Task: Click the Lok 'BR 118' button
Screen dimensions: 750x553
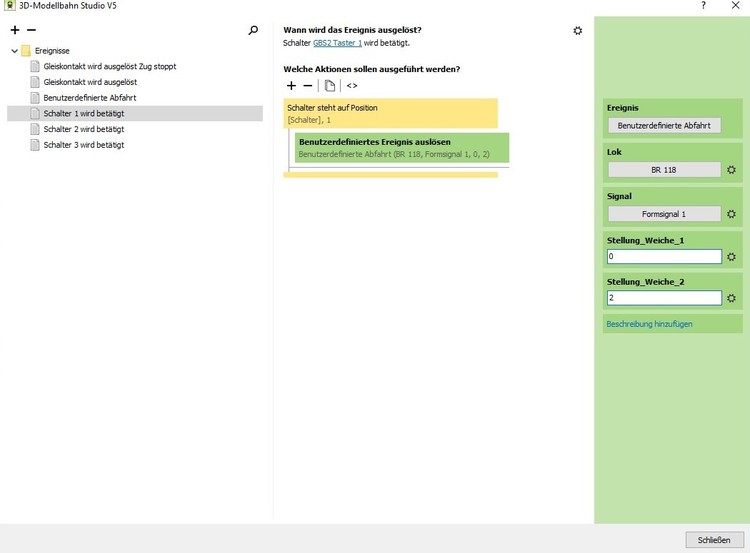Action: point(664,170)
